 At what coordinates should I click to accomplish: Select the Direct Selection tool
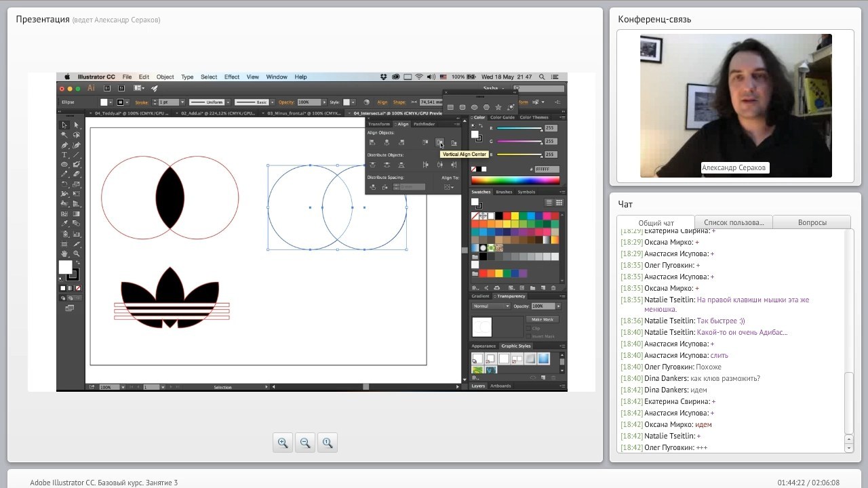[76, 125]
